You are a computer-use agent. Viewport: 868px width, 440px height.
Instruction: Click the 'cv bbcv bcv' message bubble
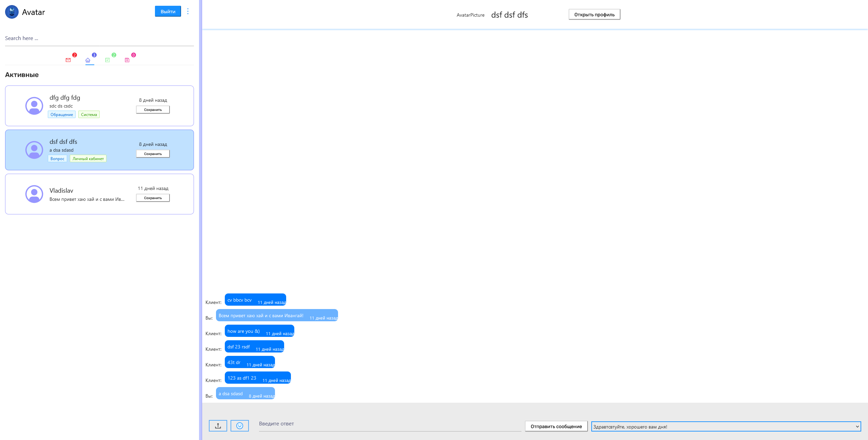(x=255, y=300)
